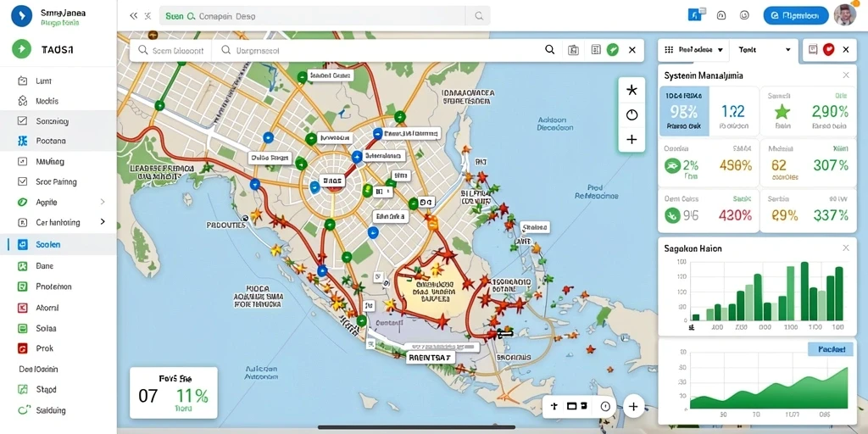Open the Mockis sidebar item
The image size is (868, 434).
click(58, 102)
